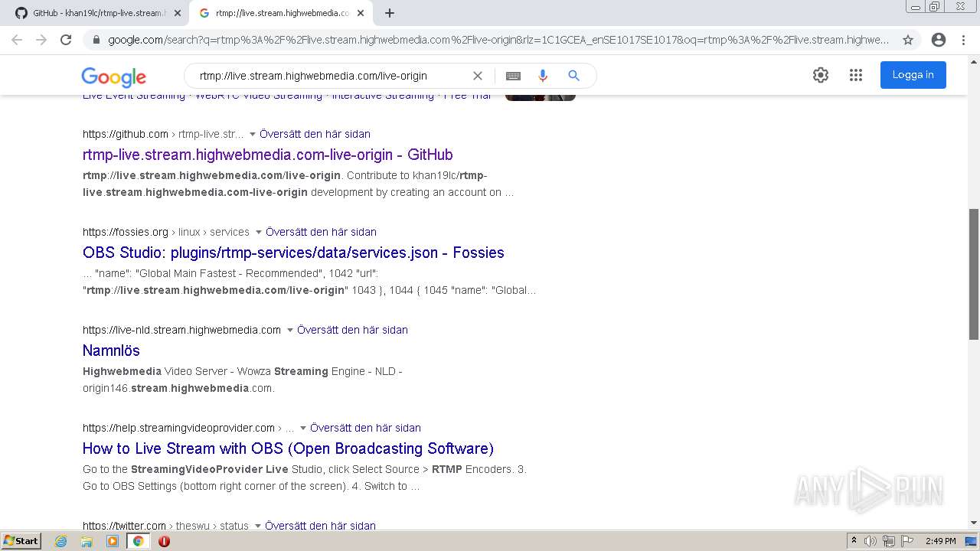Click https://fossies.org result URL
The image size is (980, 551).
126,232
